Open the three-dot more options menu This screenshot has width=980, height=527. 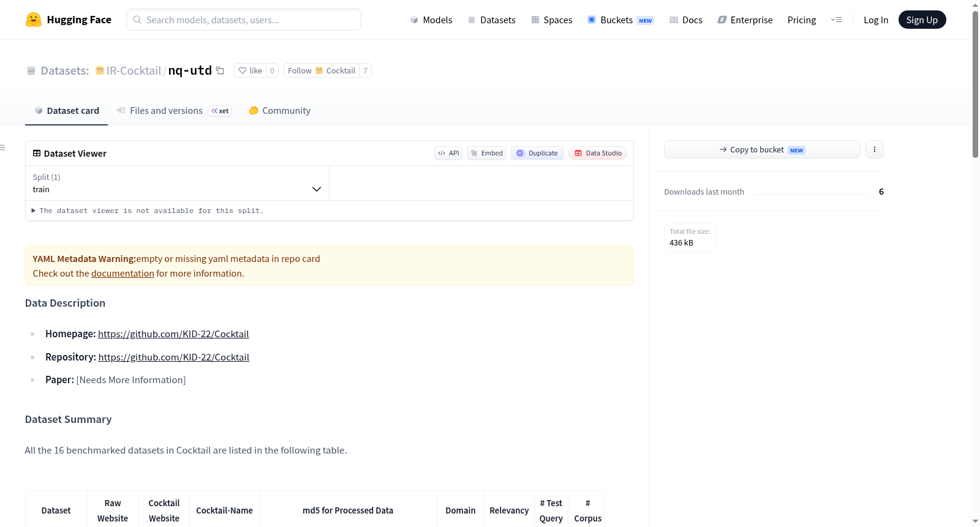(875, 149)
